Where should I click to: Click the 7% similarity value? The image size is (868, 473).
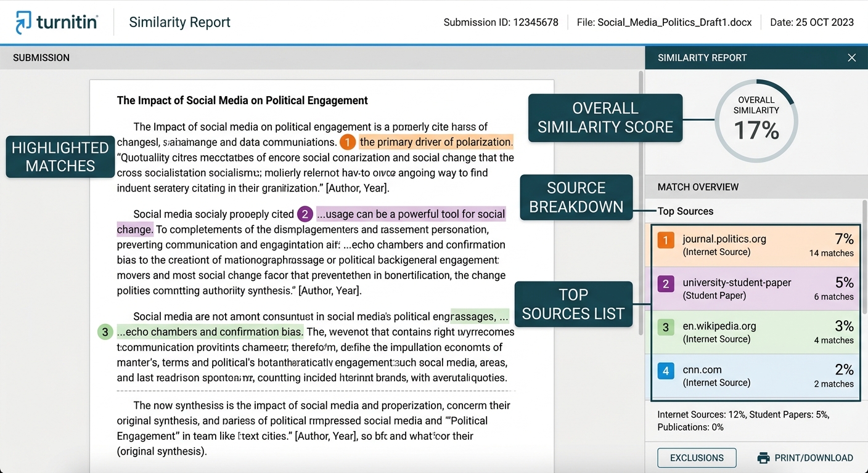coord(845,239)
